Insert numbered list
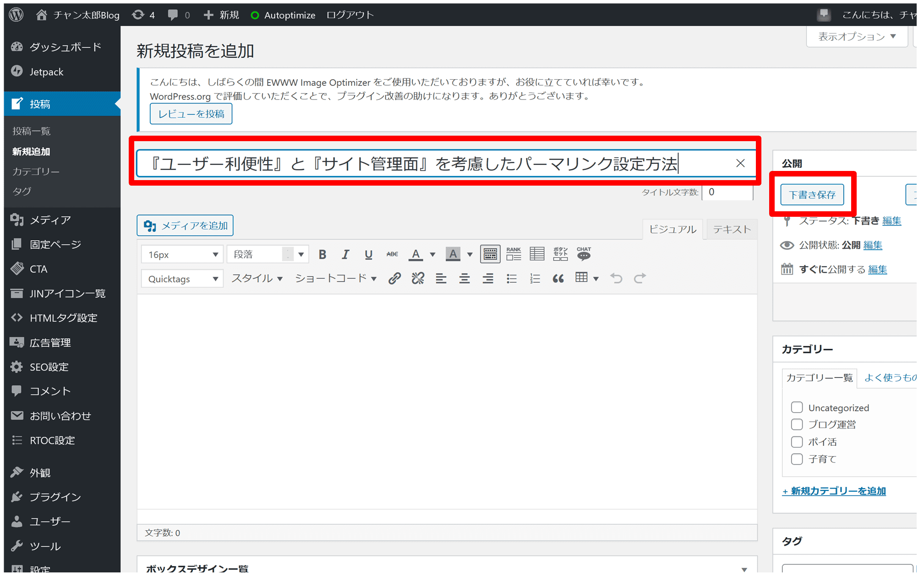 (535, 278)
